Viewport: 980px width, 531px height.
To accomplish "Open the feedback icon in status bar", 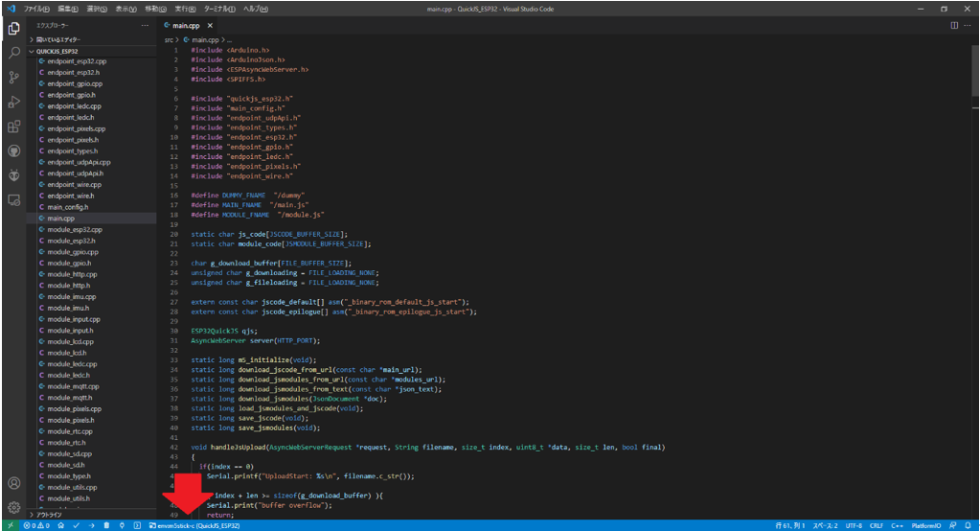I will pyautogui.click(x=952, y=525).
